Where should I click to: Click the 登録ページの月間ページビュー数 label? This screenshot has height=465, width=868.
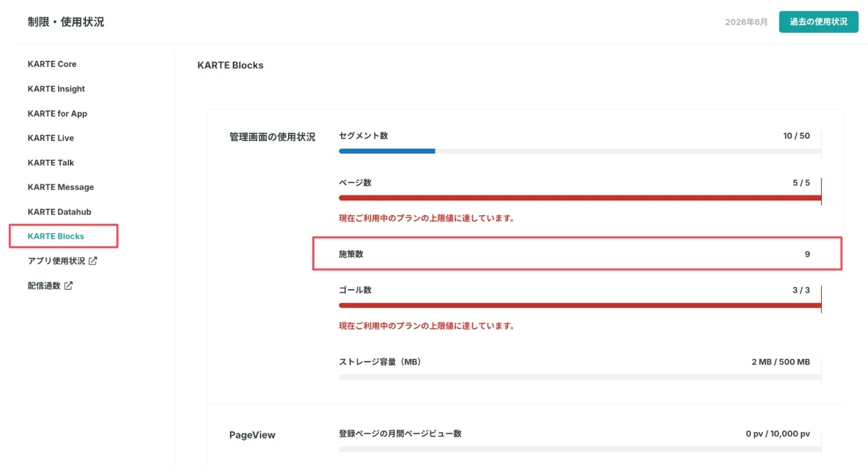click(400, 434)
